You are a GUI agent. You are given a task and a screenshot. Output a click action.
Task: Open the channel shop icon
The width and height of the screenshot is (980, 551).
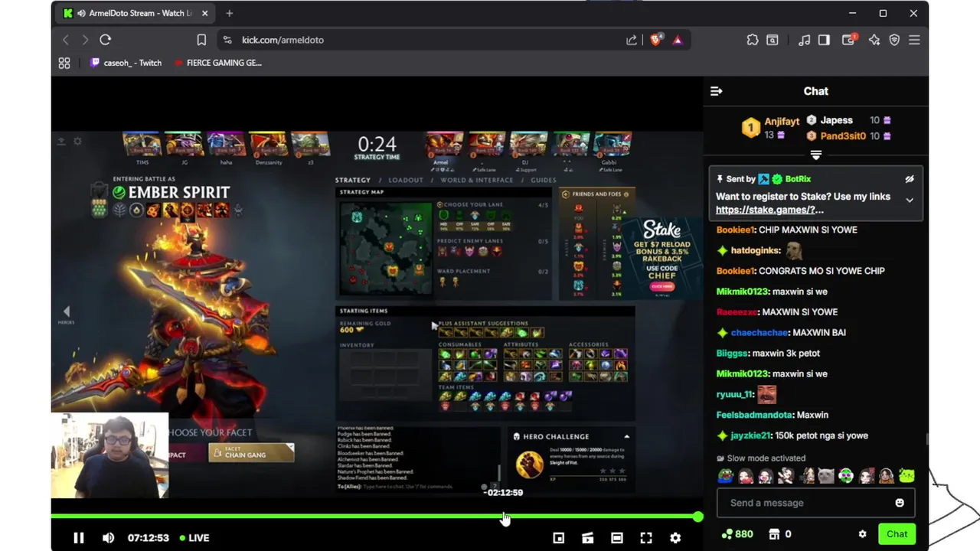[774, 534]
